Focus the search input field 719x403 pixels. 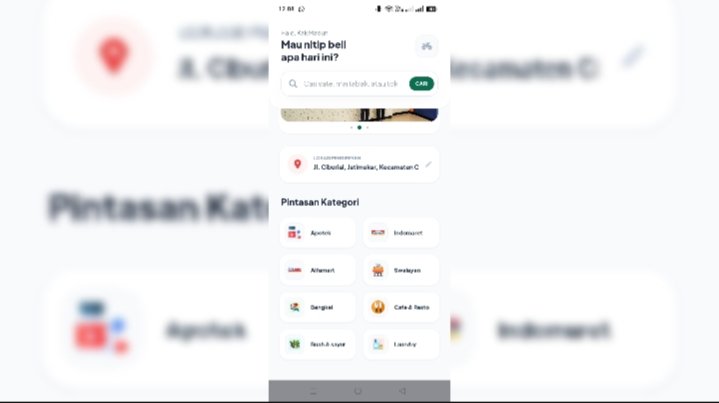coord(351,84)
